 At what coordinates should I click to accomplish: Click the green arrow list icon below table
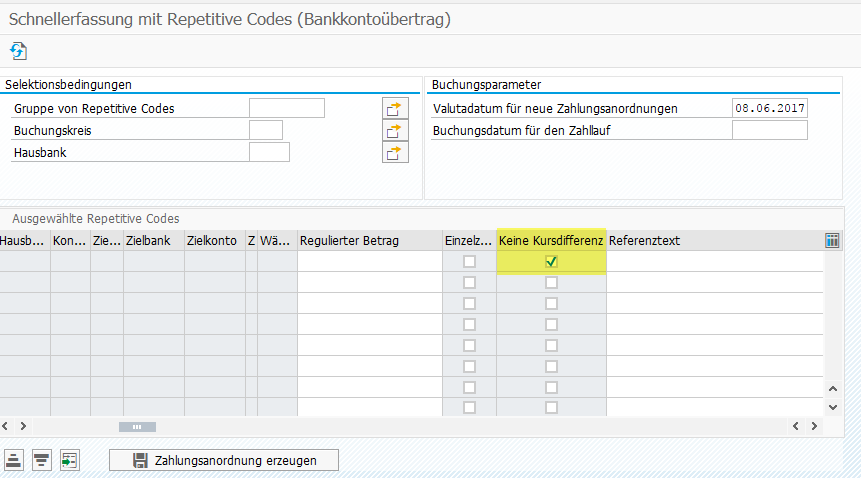point(68,460)
